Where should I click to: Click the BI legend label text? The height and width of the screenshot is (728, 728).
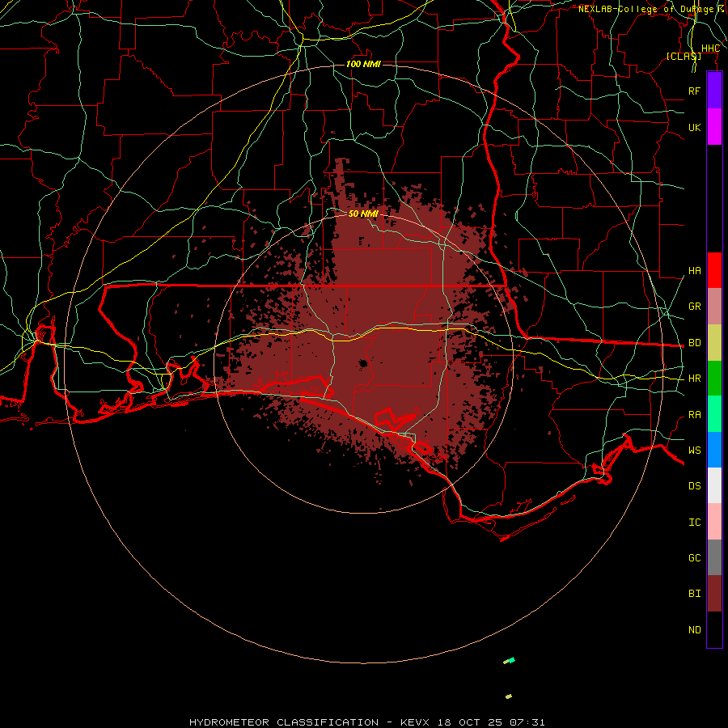pyautogui.click(x=694, y=594)
